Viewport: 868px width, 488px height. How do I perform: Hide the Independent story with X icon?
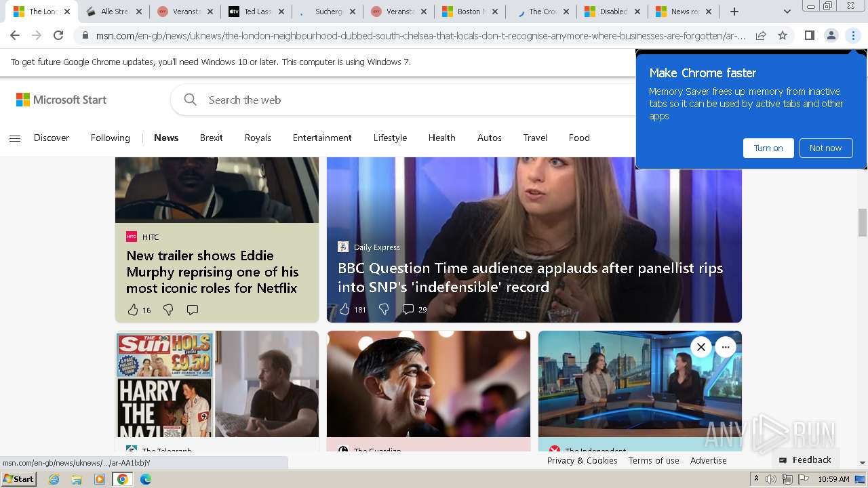pyautogui.click(x=701, y=347)
